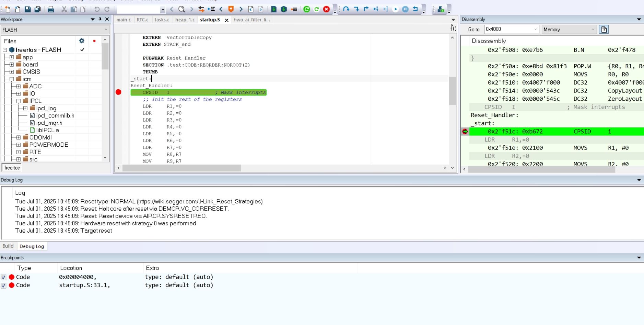644x325 pixels.
Task: Click the Break pause icon
Action: point(405,9)
